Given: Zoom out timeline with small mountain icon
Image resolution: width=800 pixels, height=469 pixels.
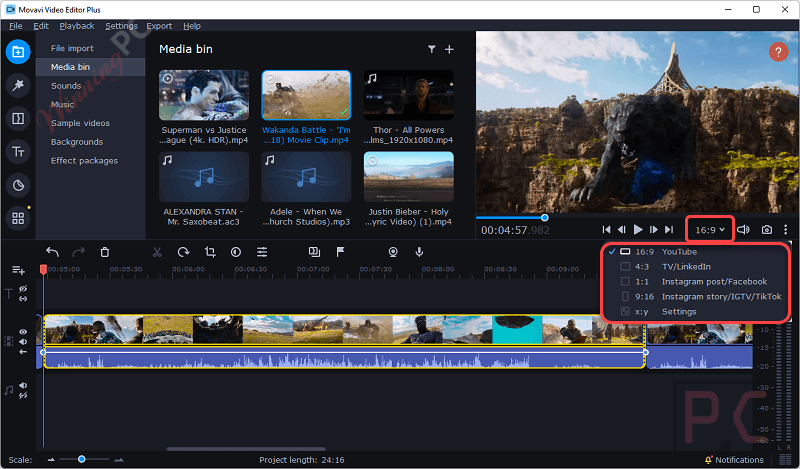Looking at the screenshot, I should pos(51,460).
